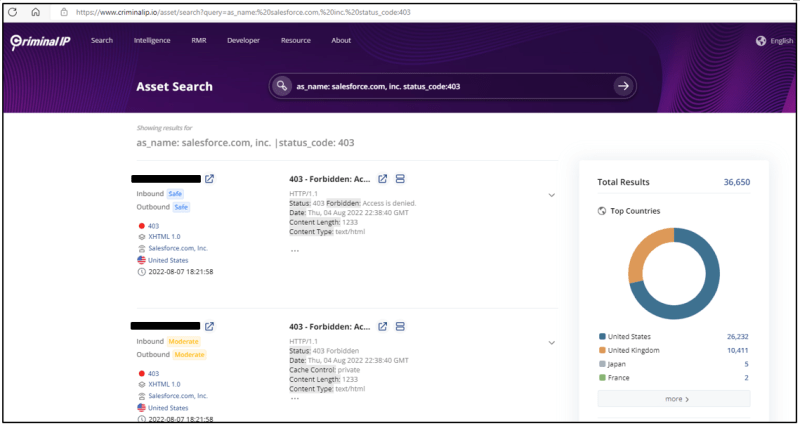Click the gray Japan legend swatch
The image size is (800, 426).
[602, 364]
